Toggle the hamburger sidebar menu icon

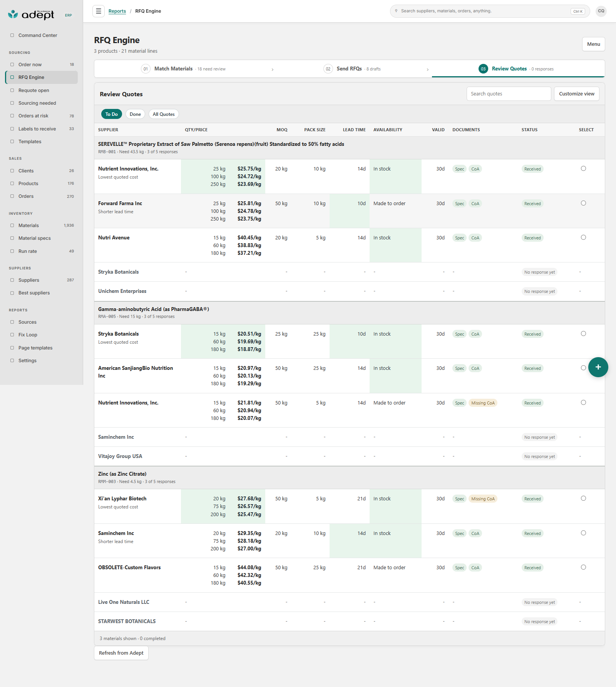99,11
